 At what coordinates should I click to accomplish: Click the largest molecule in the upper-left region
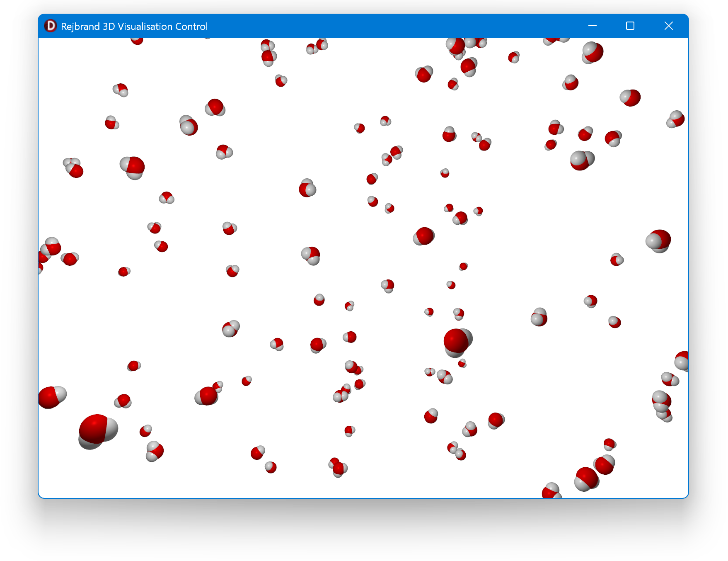coord(133,167)
